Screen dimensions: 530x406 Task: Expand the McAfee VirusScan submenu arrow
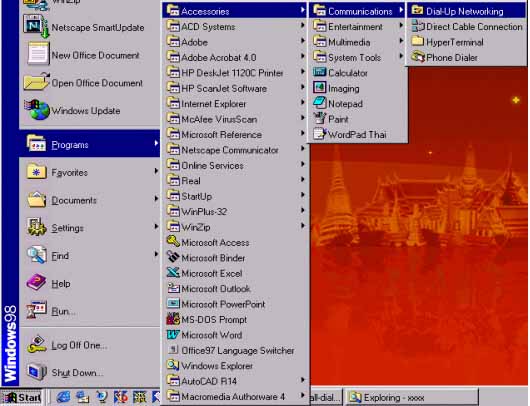[303, 118]
